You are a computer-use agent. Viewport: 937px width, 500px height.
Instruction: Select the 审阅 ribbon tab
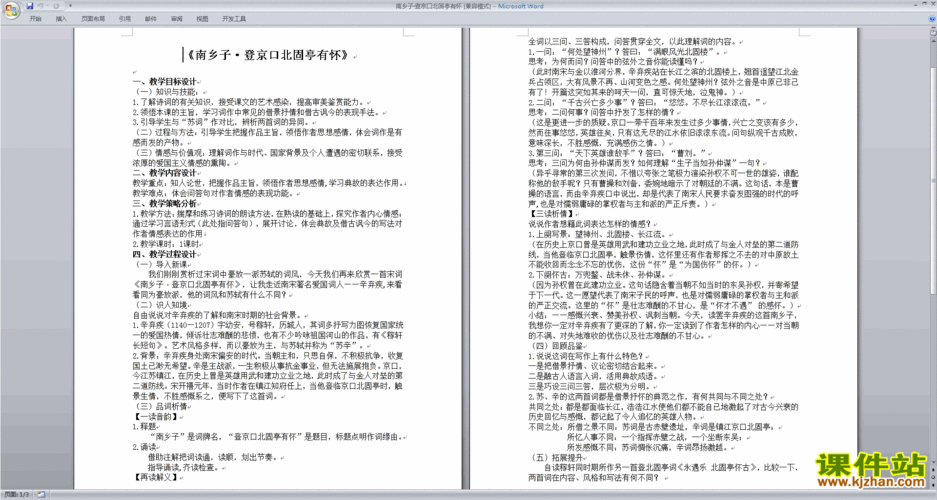click(x=177, y=19)
